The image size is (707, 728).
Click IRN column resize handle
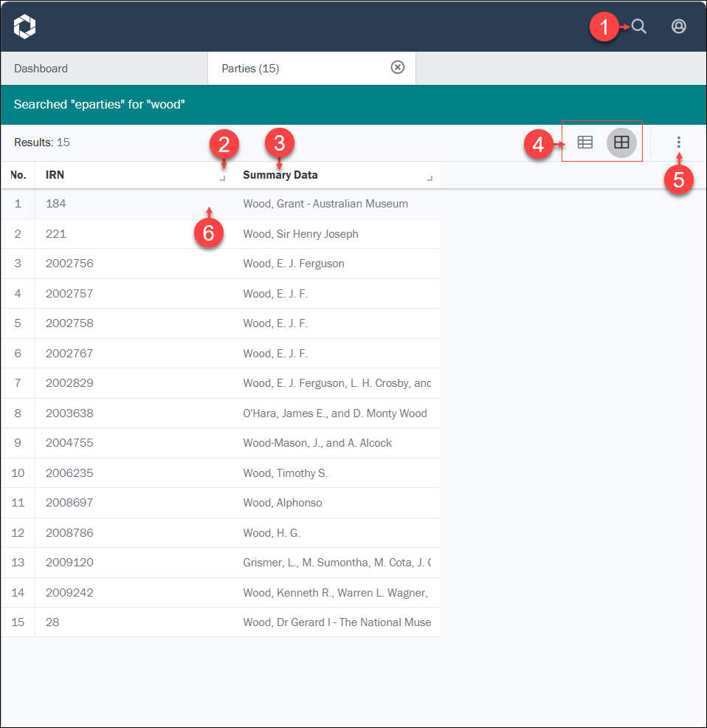click(223, 179)
